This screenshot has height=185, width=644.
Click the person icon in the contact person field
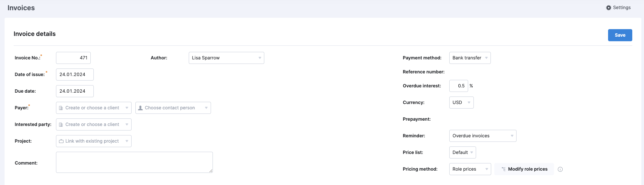coord(140,108)
